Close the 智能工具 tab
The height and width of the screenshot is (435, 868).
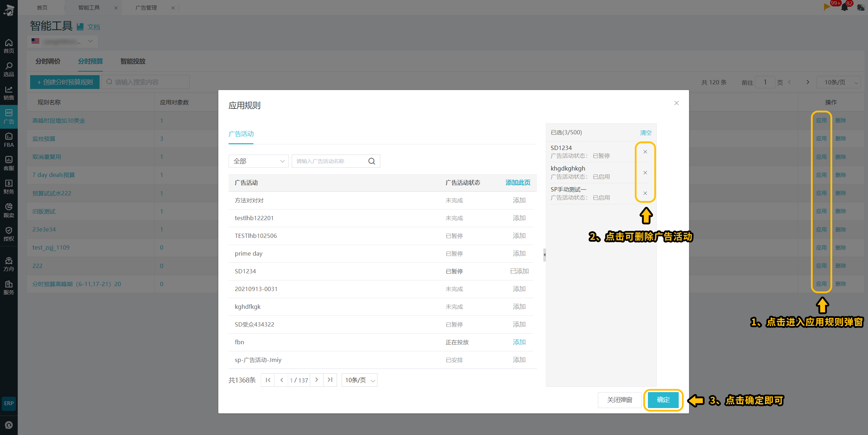point(116,8)
